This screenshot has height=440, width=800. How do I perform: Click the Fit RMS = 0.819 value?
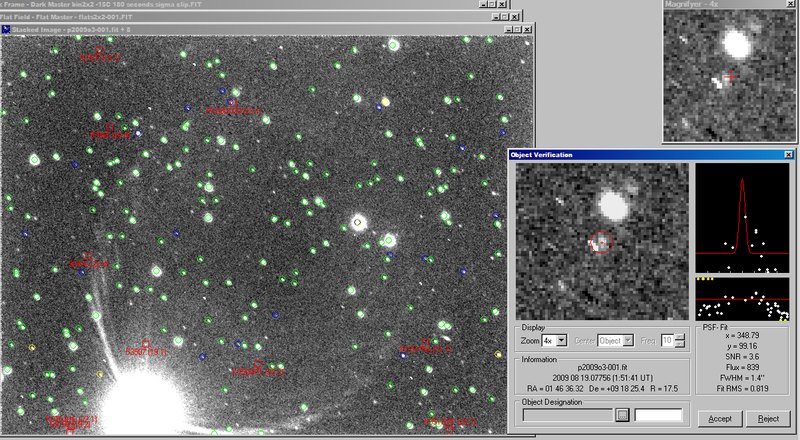(742, 388)
